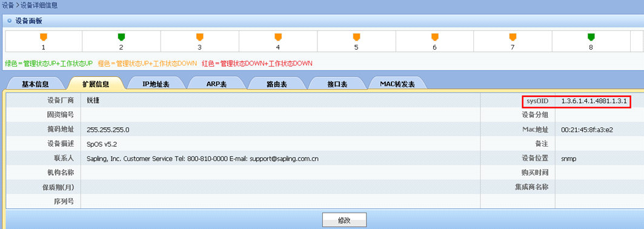Open the MAC转发表 tab

point(397,84)
